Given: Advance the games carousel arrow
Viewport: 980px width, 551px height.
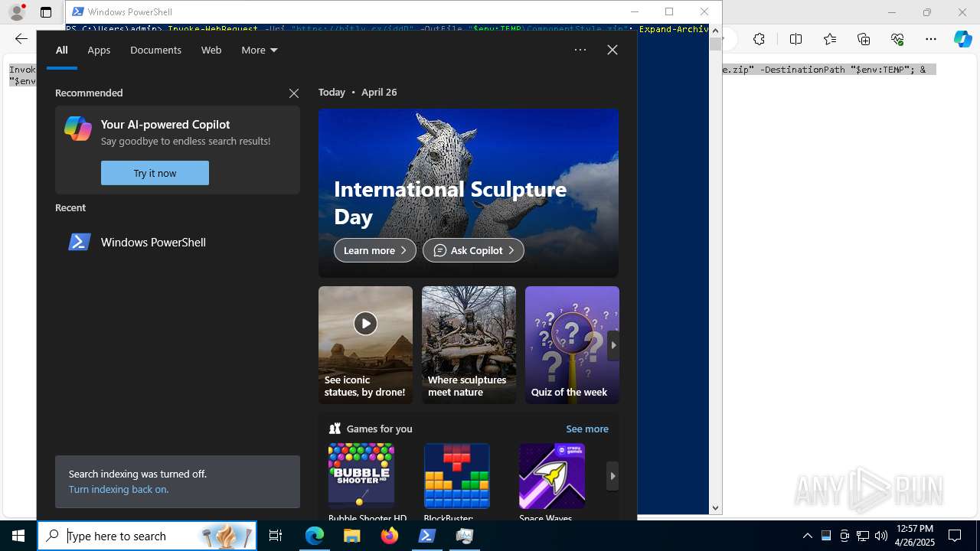Looking at the screenshot, I should click(x=612, y=476).
